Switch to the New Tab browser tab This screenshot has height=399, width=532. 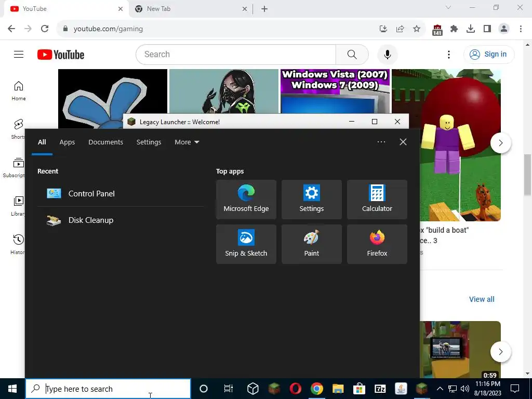(x=191, y=9)
